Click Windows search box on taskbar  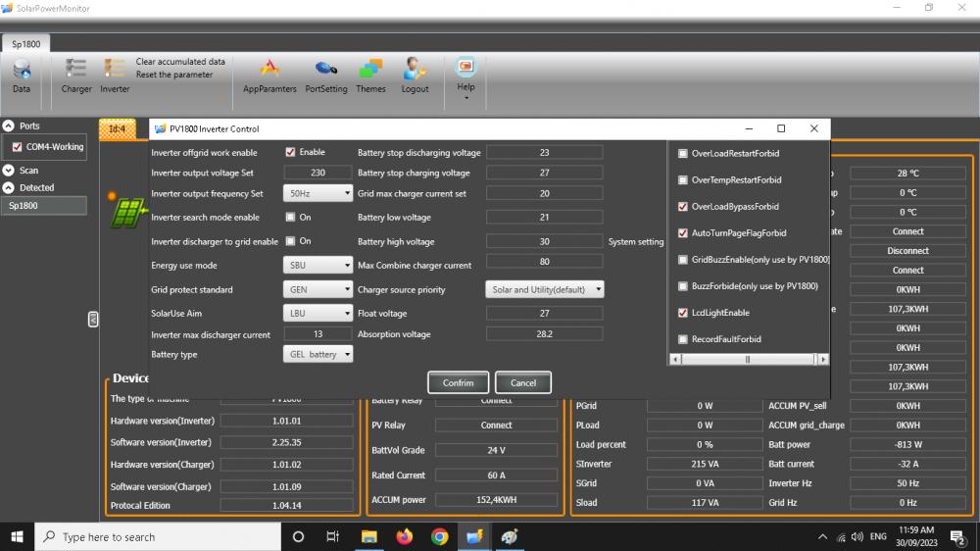(158, 536)
